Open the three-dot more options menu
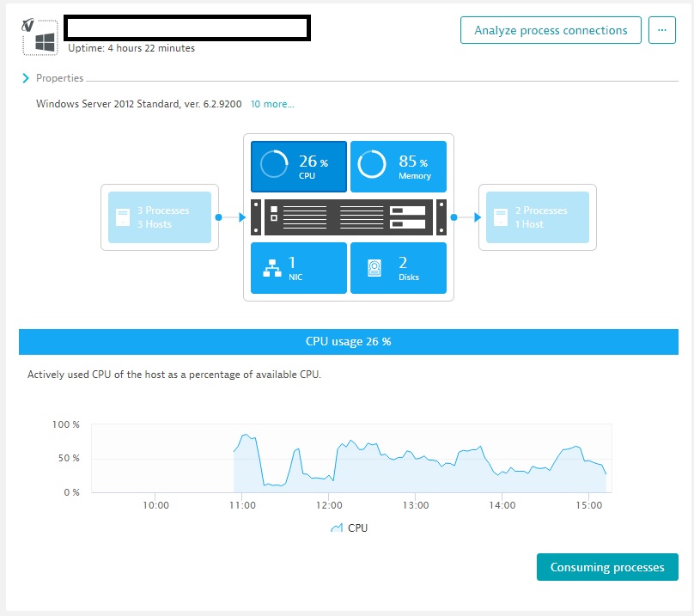 (x=661, y=30)
